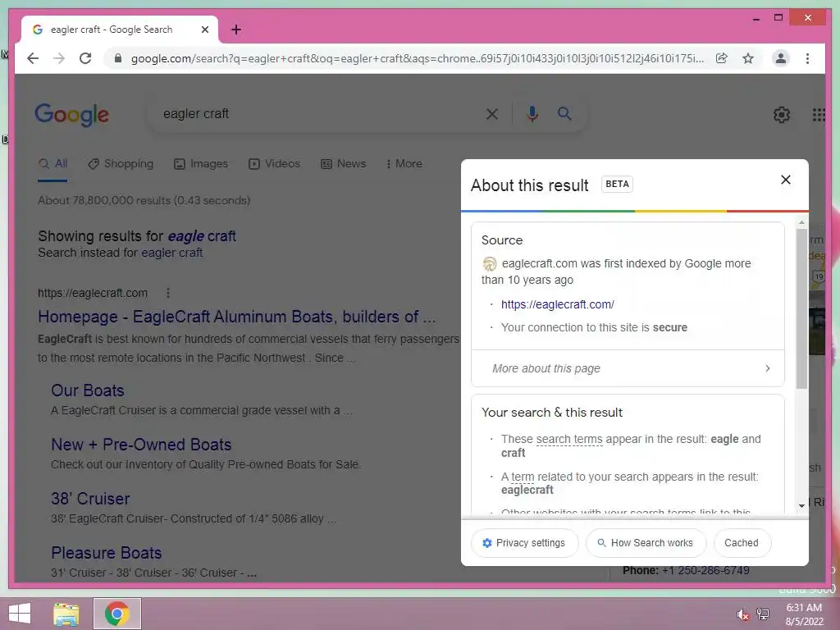Open Windows Start menu
The height and width of the screenshot is (630, 840).
(20, 614)
